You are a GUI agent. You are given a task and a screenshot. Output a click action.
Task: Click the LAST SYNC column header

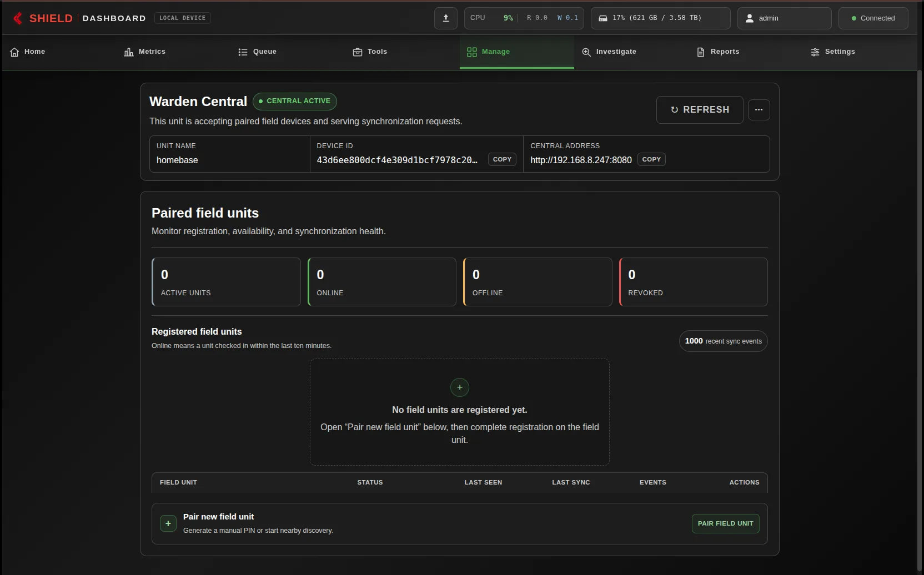click(x=571, y=483)
